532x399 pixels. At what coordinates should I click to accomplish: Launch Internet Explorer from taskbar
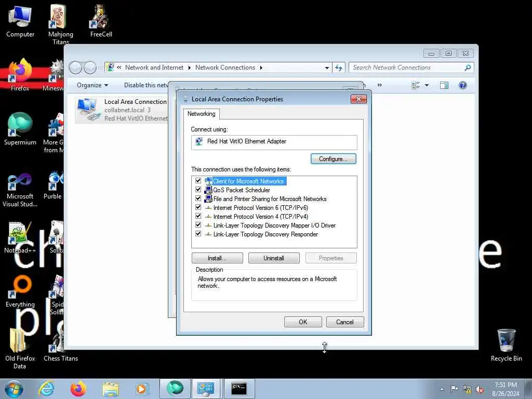pyautogui.click(x=46, y=389)
